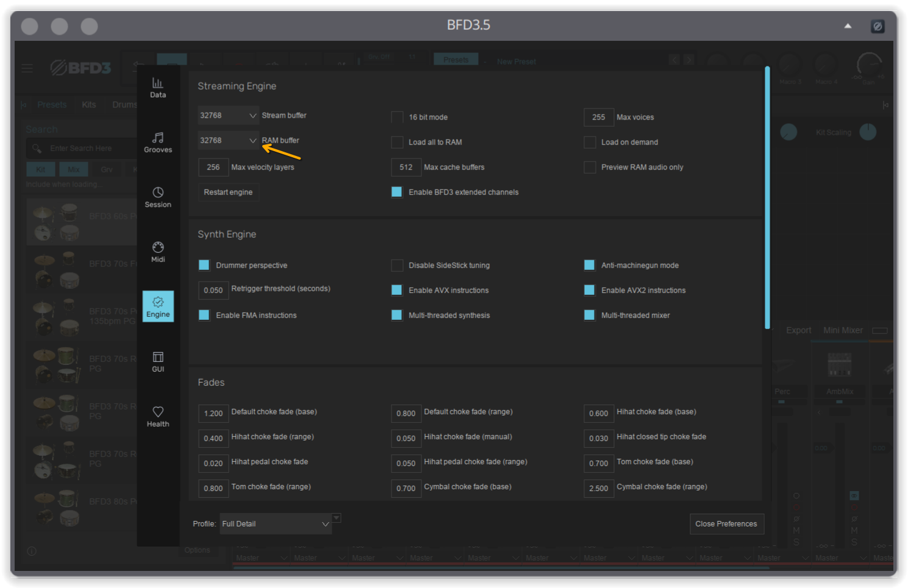Screen dimensions: 908x588
Task: Click the Retrigger threshold value field
Action: click(213, 290)
